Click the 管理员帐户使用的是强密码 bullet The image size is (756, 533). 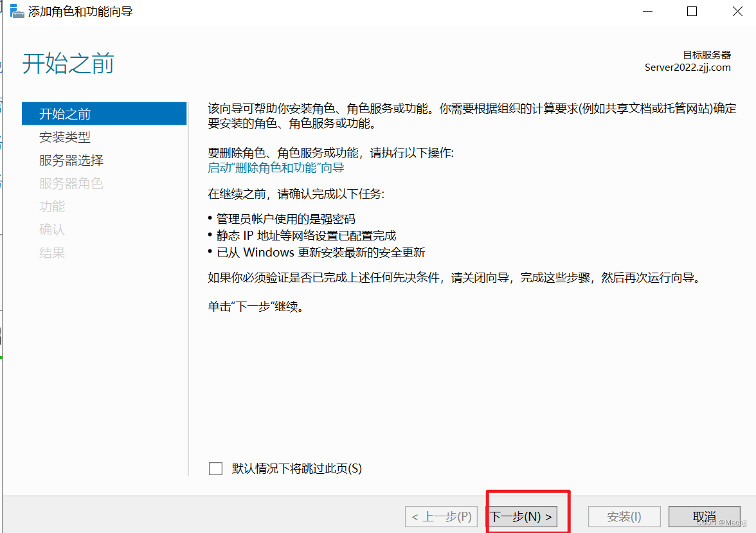tap(286, 219)
